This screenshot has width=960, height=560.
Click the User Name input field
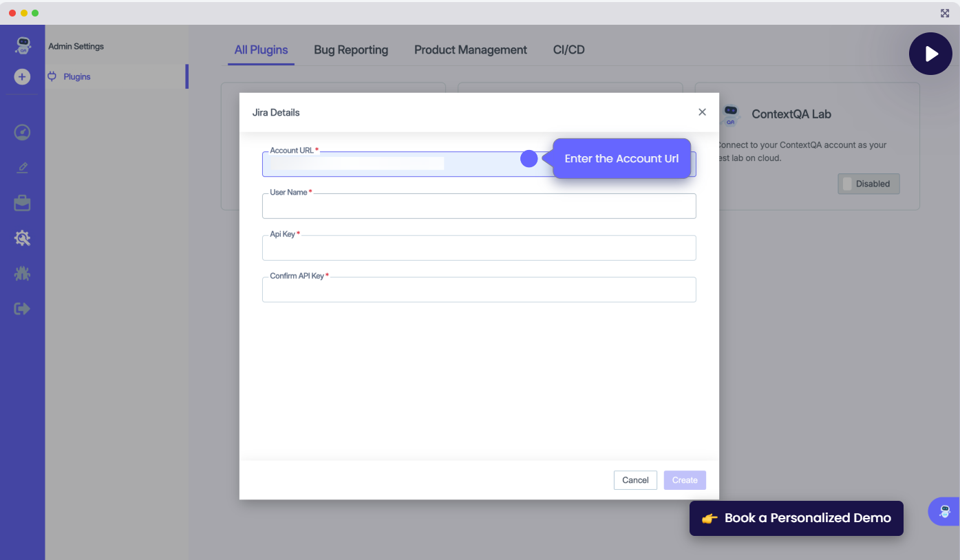[x=479, y=207]
